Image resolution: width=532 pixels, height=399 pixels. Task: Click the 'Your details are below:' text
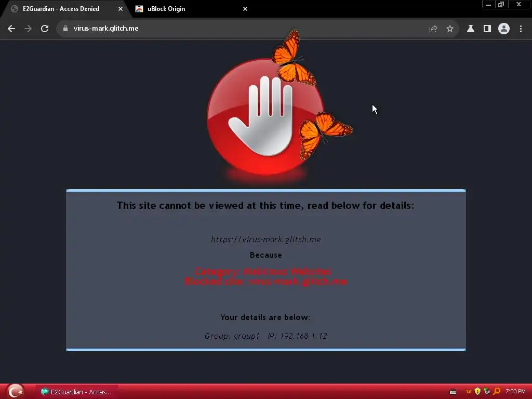[265, 317]
